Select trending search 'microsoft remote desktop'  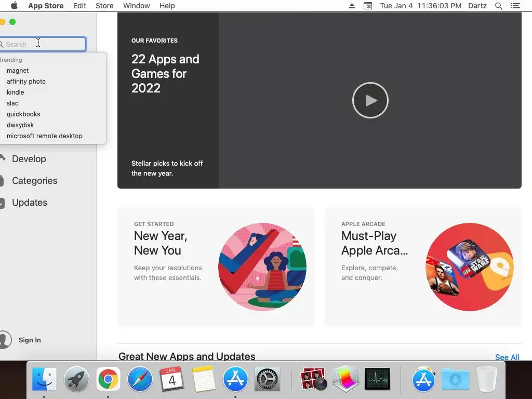pos(45,136)
